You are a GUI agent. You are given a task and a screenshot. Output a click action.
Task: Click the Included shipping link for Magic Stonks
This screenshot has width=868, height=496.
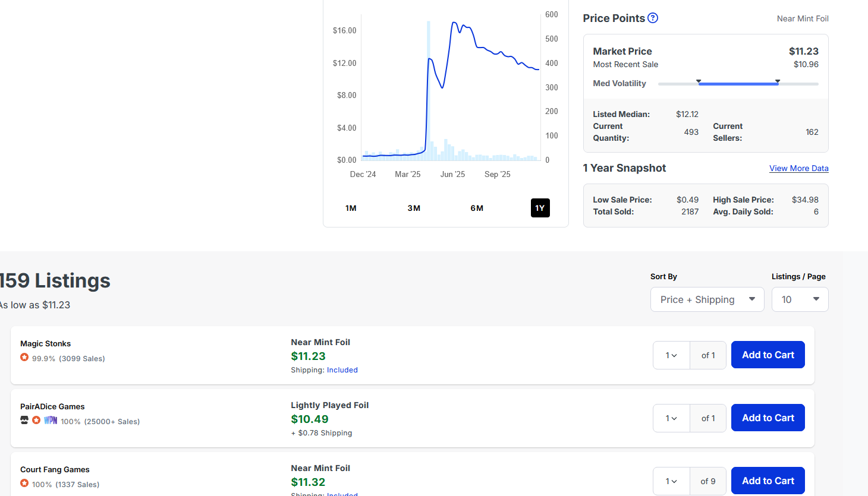click(x=342, y=370)
